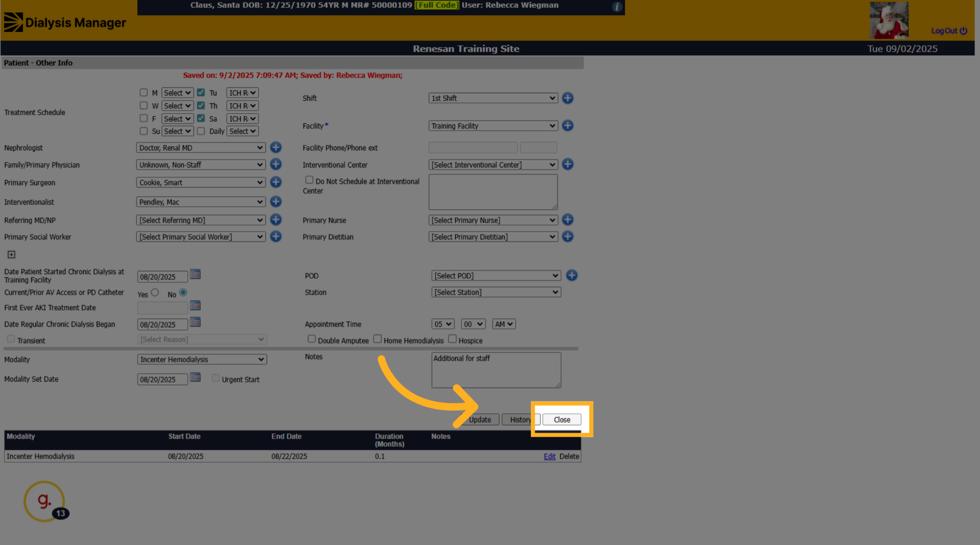The height and width of the screenshot is (545, 980).
Task: Click the plus icon next to Shift
Action: pyautogui.click(x=568, y=98)
